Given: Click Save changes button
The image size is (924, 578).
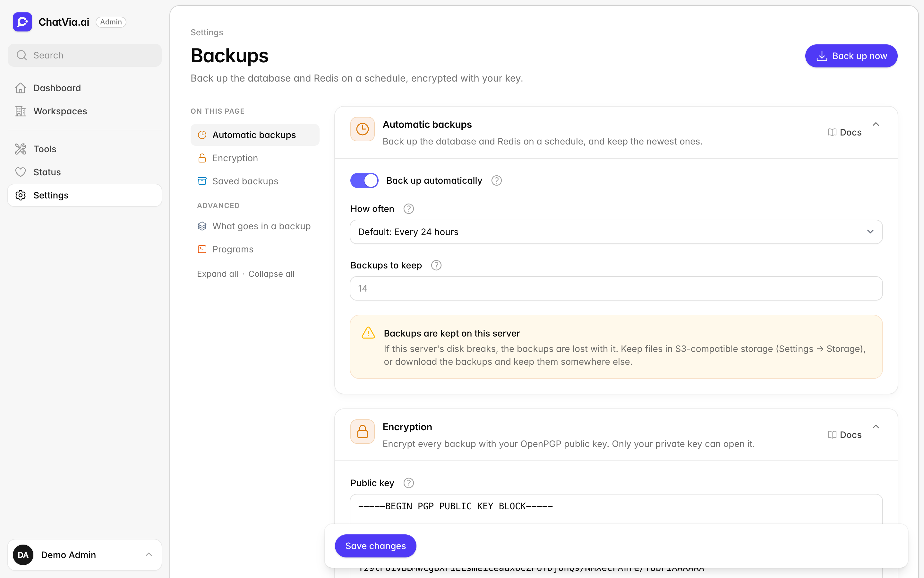Looking at the screenshot, I should 375,546.
